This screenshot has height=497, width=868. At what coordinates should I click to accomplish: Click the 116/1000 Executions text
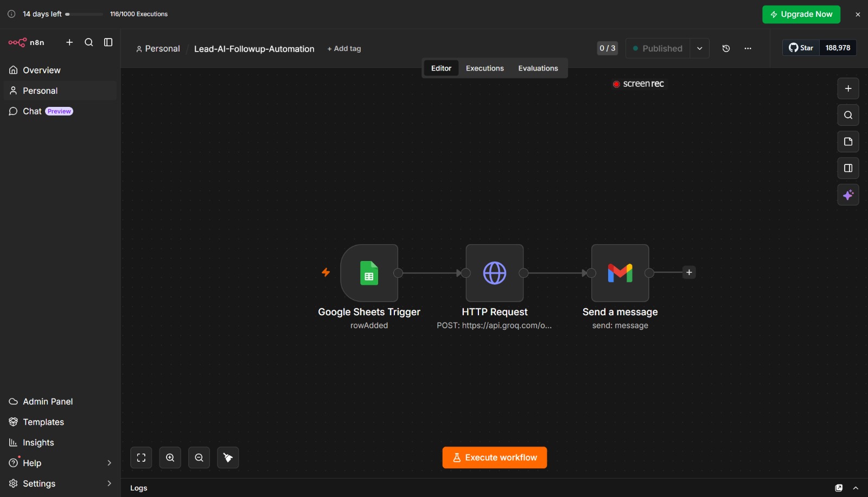[x=139, y=14]
